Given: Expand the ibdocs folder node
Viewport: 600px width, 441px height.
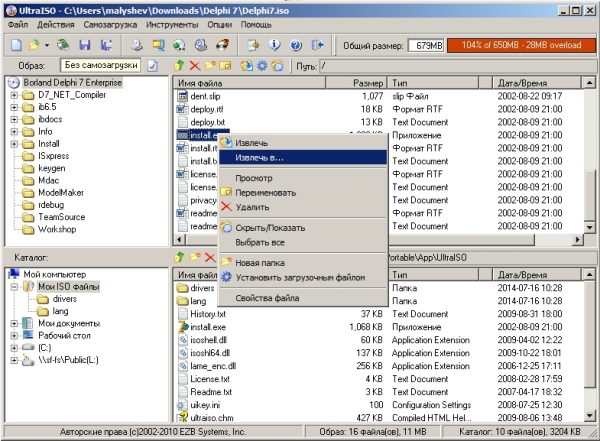Looking at the screenshot, I should [x=14, y=119].
